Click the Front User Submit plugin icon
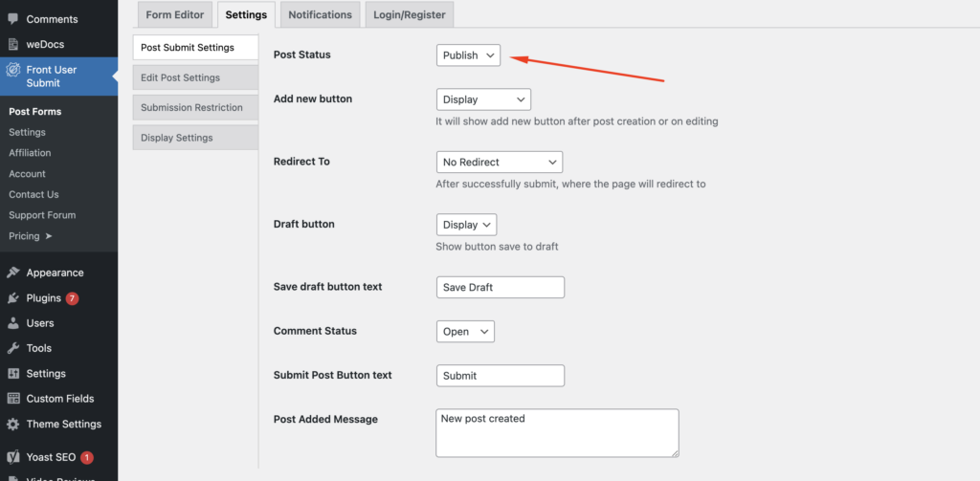980x481 pixels. coord(12,70)
